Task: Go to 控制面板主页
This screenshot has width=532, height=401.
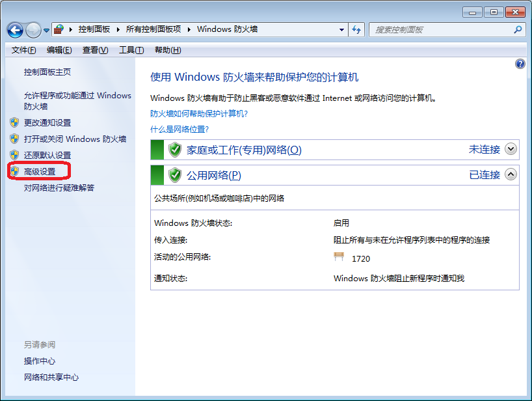Action: pos(47,72)
